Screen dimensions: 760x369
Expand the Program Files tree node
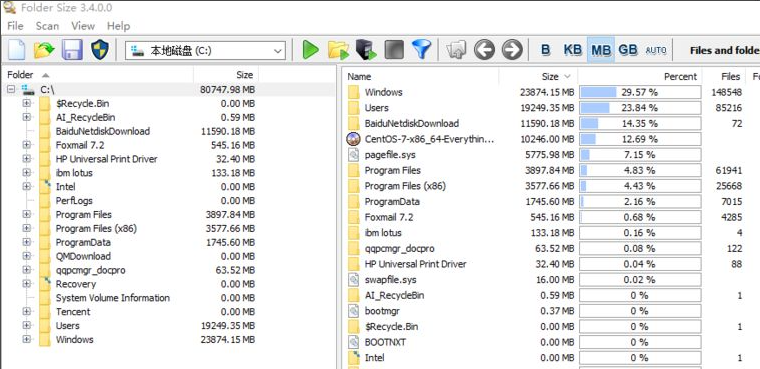tap(27, 214)
